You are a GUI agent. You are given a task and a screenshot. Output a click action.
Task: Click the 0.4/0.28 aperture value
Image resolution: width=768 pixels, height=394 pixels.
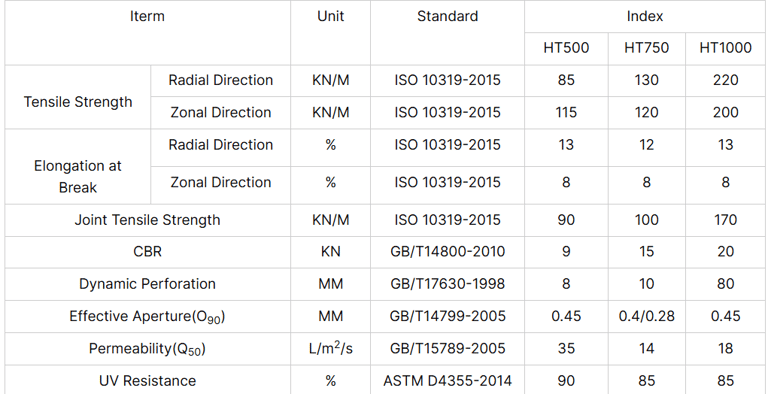(x=647, y=316)
